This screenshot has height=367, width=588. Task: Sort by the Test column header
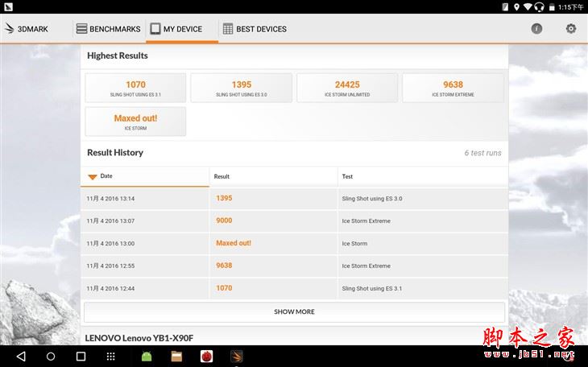click(347, 176)
